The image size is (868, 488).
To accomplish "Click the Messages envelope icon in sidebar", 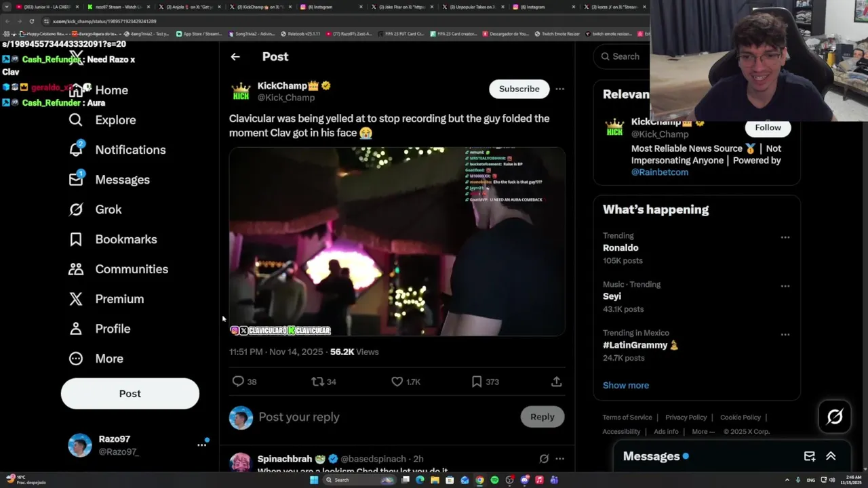I will [76, 179].
